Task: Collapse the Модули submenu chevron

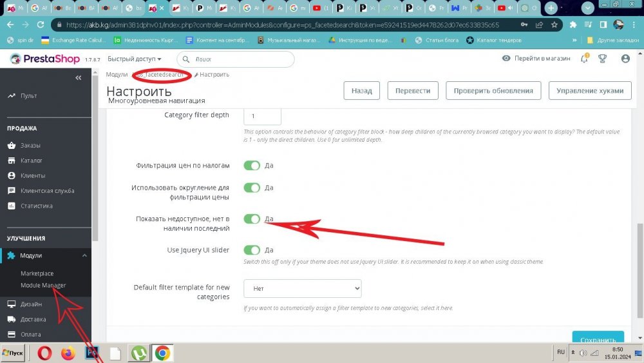Action: [x=84, y=255]
